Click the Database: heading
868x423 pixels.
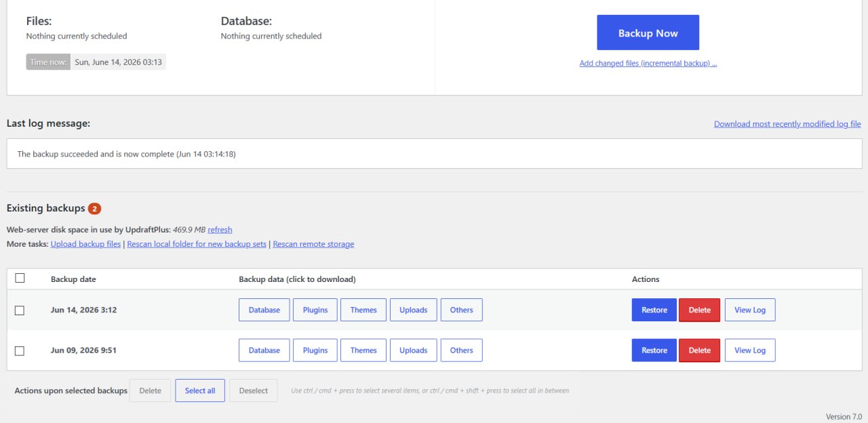246,21
